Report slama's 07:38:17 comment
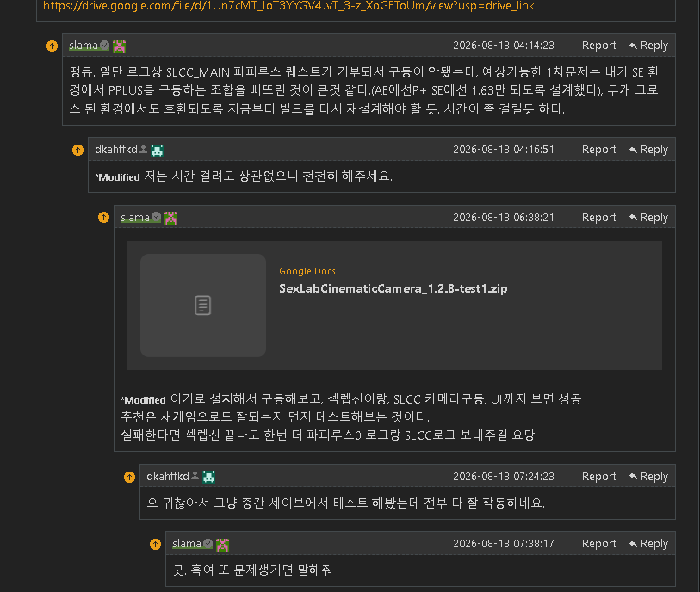Image resolution: width=700 pixels, height=592 pixels. pyautogui.click(x=594, y=543)
